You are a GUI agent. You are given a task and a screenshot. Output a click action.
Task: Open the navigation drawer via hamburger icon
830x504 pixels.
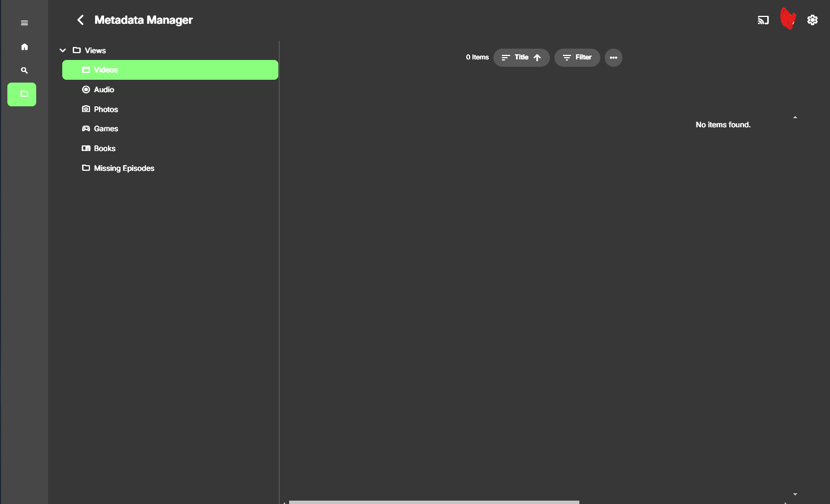pyautogui.click(x=24, y=23)
